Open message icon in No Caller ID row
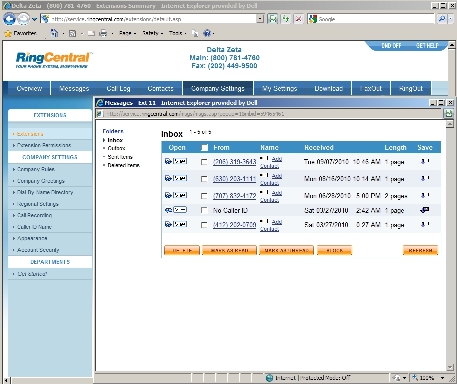457x384 pixels. (168, 210)
